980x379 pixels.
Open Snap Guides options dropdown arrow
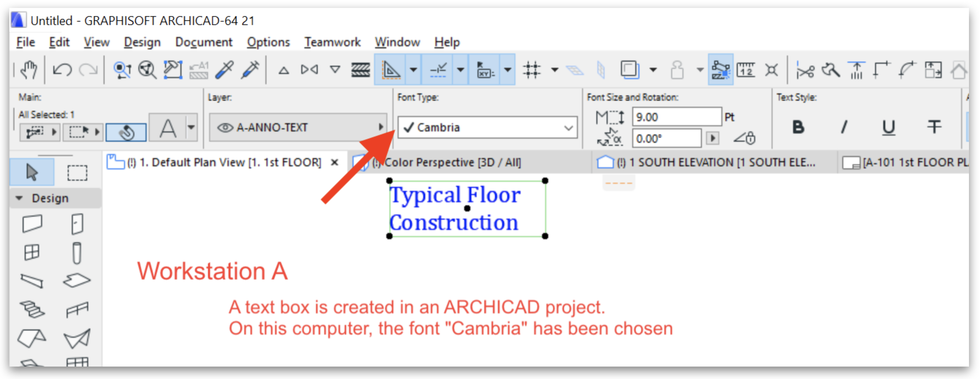coord(460,70)
